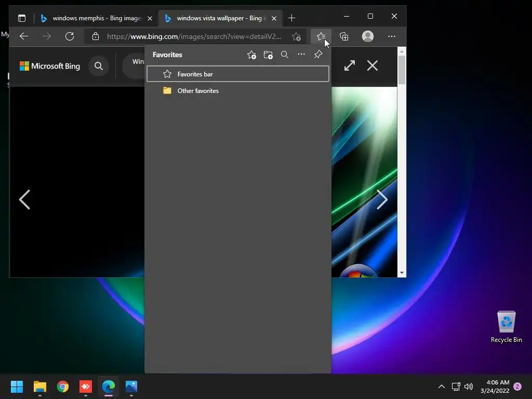Click the page scrollbar up arrow
532x399 pixels.
click(402, 51)
